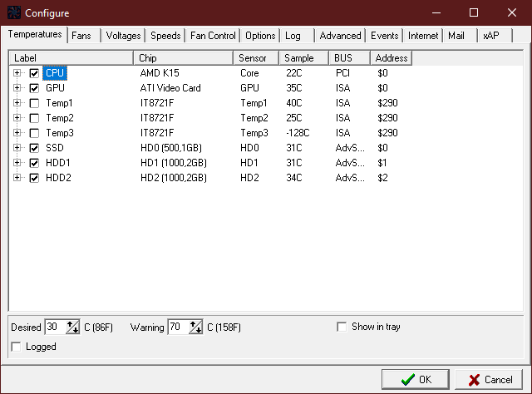Expand the Temp1 tree node

(x=17, y=103)
